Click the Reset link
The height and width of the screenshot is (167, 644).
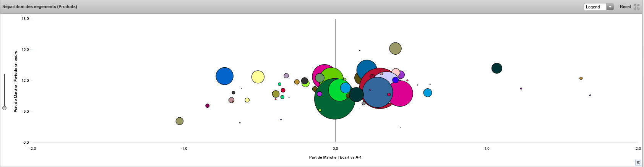(625, 7)
